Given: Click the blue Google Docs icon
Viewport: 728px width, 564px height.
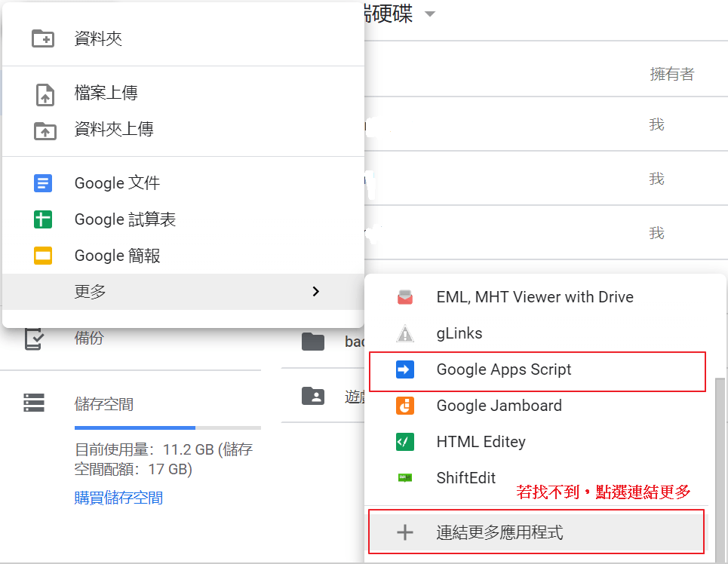Looking at the screenshot, I should tap(43, 183).
